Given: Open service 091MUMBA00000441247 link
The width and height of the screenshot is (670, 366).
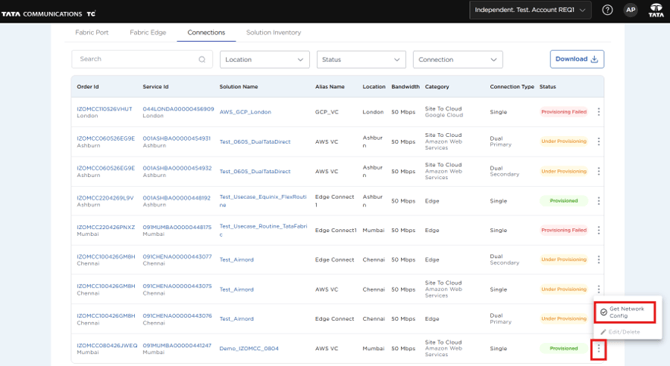Looking at the screenshot, I should (177, 346).
